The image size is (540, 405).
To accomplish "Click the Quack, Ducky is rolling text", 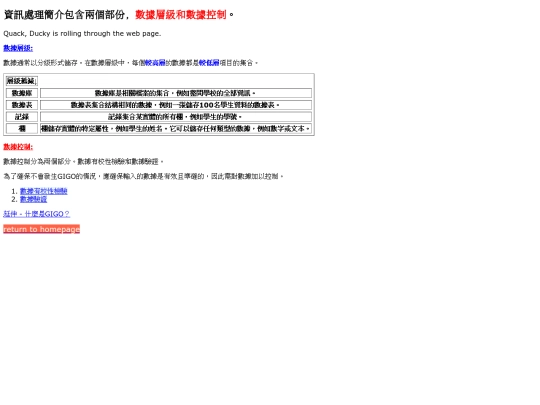I will click(82, 33).
